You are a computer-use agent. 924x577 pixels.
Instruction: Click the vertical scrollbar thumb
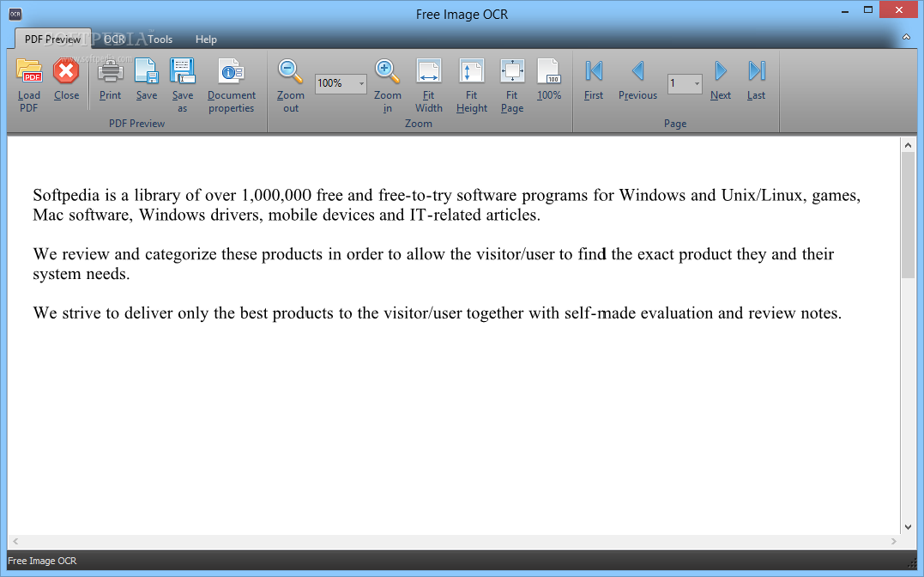coord(908,215)
